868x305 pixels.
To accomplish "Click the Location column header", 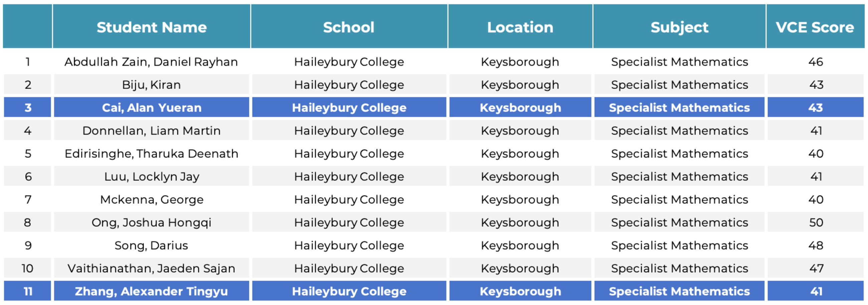I will [x=520, y=27].
